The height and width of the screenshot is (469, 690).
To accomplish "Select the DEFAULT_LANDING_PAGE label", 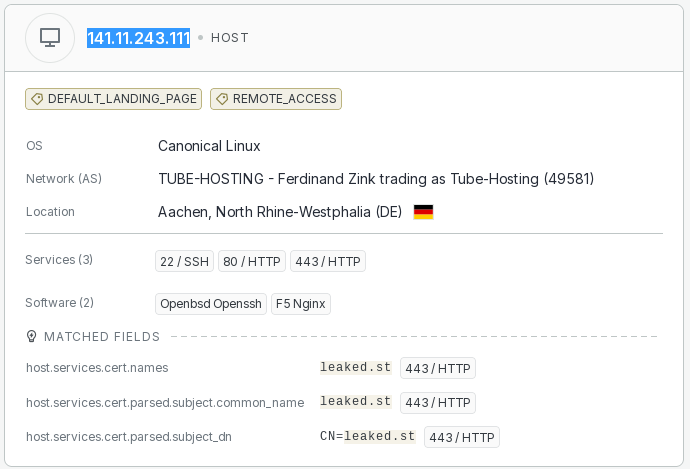I will [114, 99].
